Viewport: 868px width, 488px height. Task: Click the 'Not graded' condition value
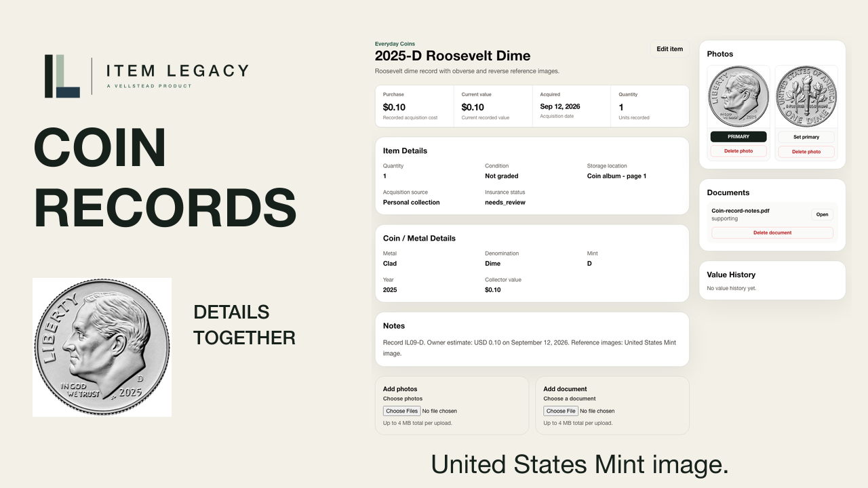pos(501,176)
